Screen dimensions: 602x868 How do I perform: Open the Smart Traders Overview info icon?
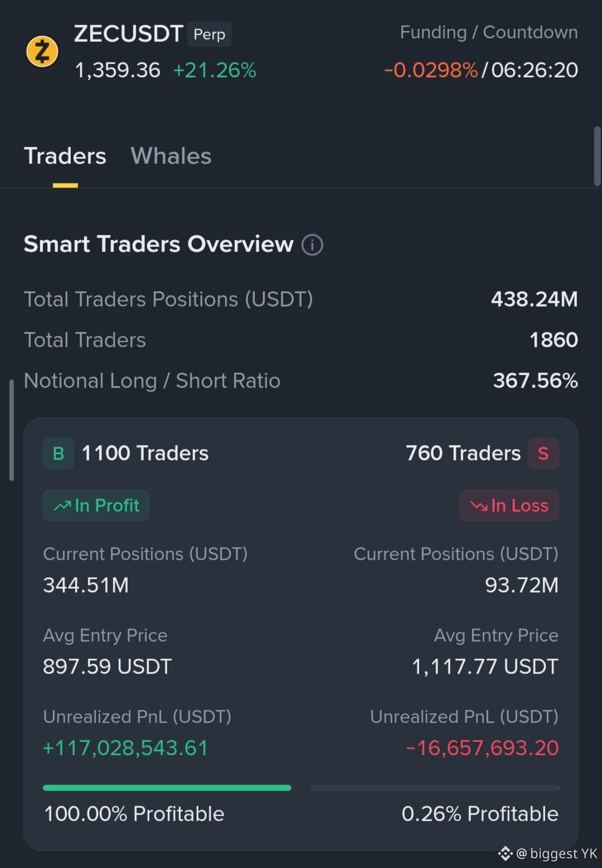[x=312, y=245]
